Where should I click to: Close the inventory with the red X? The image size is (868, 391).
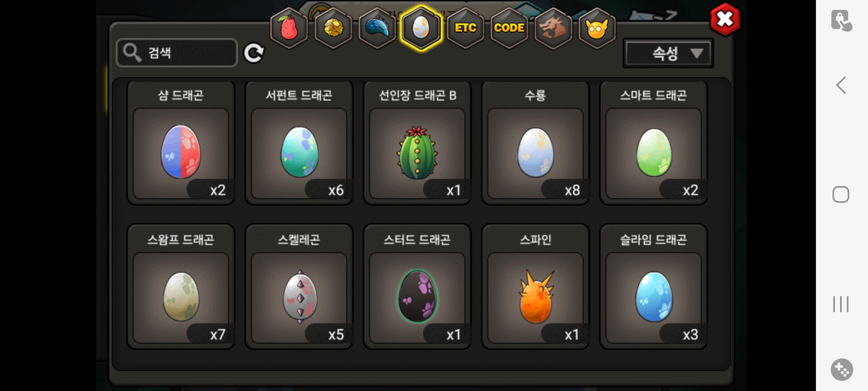coord(725,20)
